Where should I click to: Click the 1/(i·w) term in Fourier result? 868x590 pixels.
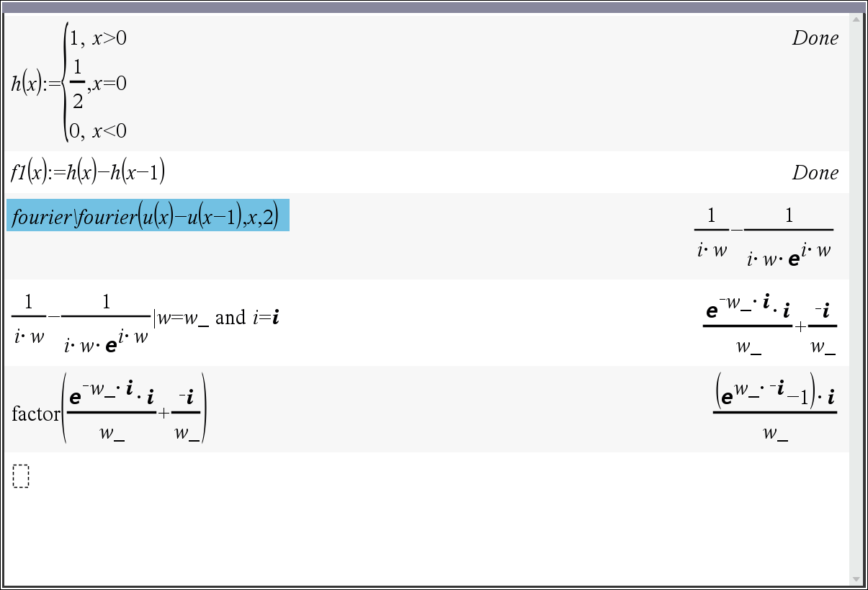tap(712, 232)
